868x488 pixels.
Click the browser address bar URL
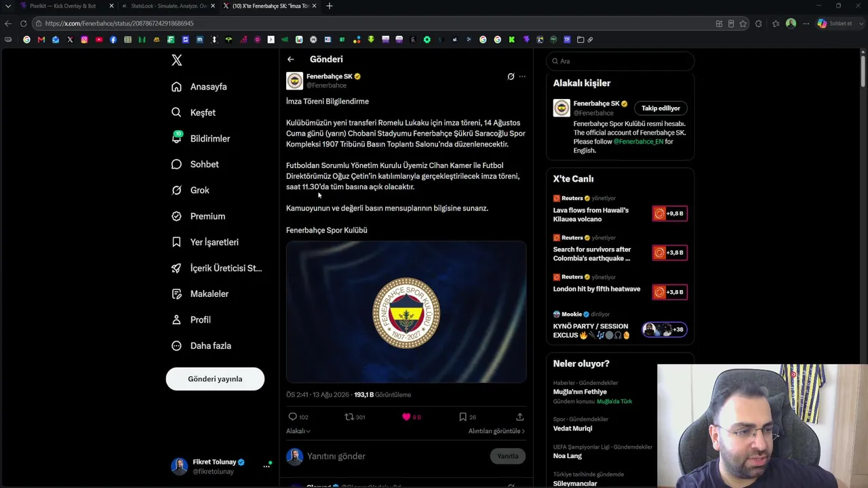pos(119,24)
